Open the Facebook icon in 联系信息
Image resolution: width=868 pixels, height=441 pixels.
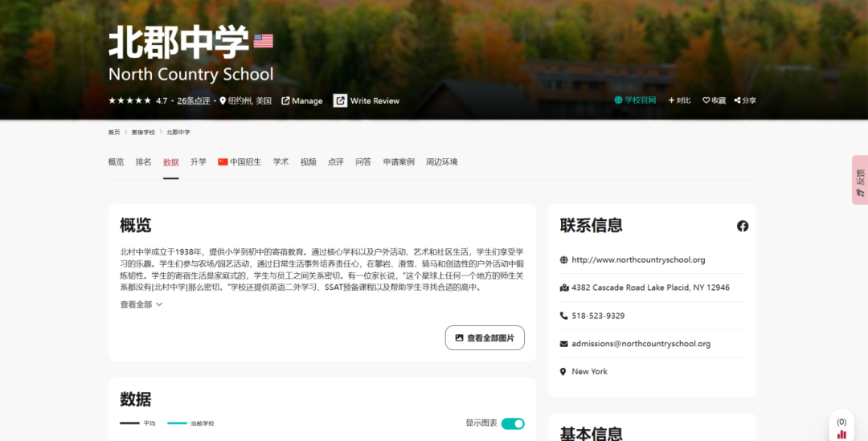tap(743, 226)
